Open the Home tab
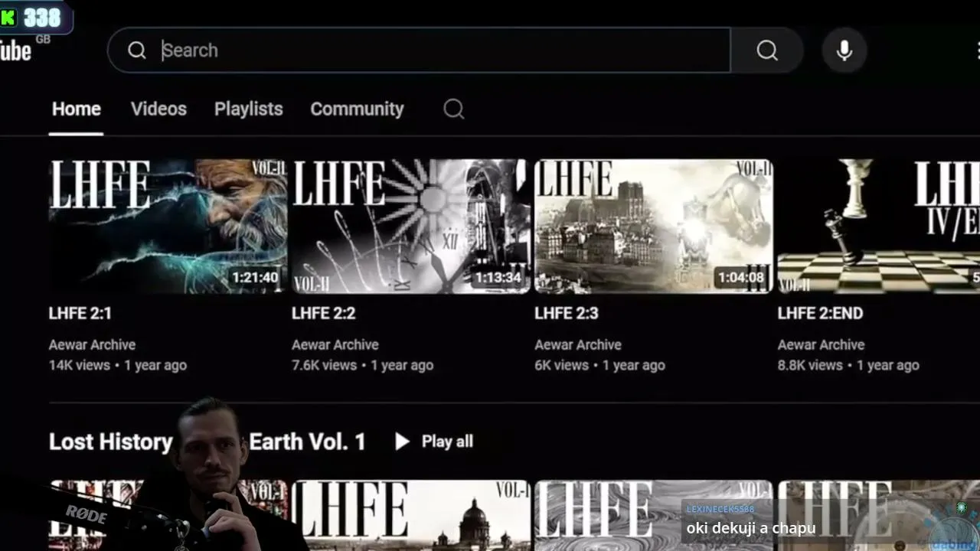980x551 pixels. coord(77,109)
